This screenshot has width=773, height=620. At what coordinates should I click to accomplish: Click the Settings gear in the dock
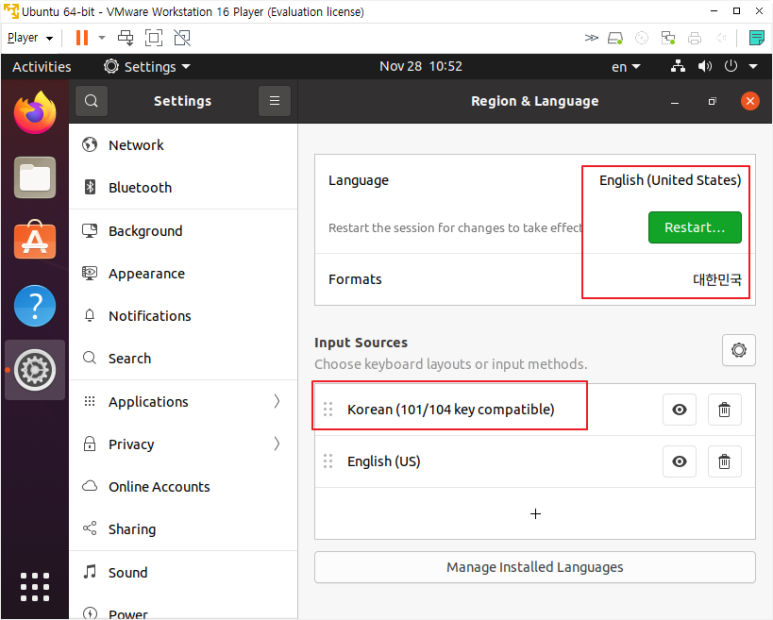click(x=35, y=370)
